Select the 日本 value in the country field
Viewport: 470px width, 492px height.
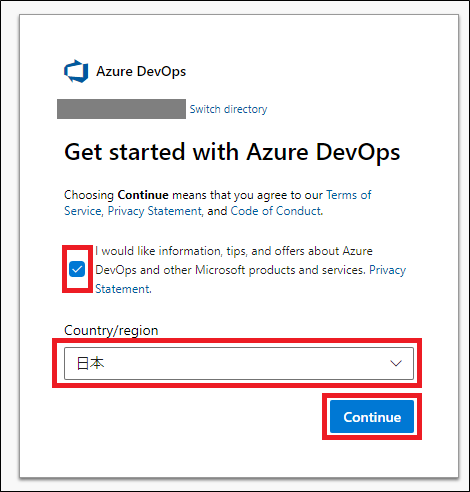point(90,363)
